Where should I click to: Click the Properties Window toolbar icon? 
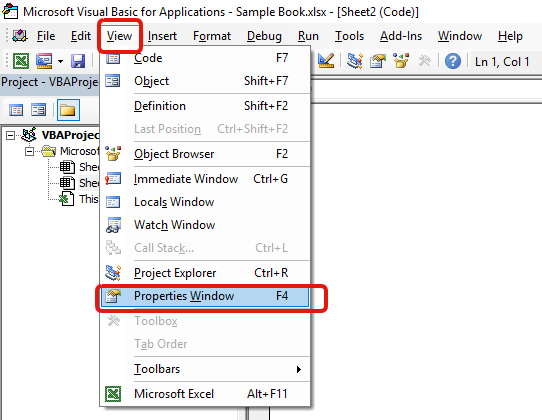378,61
